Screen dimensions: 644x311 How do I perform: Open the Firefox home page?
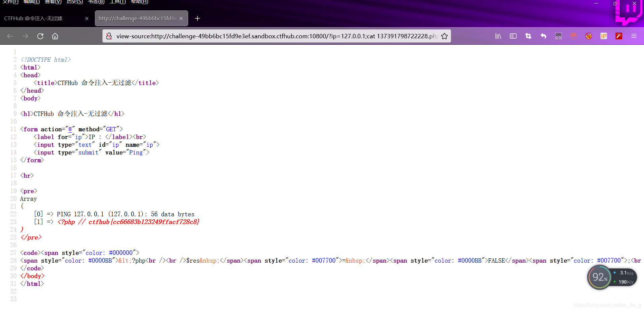55,36
